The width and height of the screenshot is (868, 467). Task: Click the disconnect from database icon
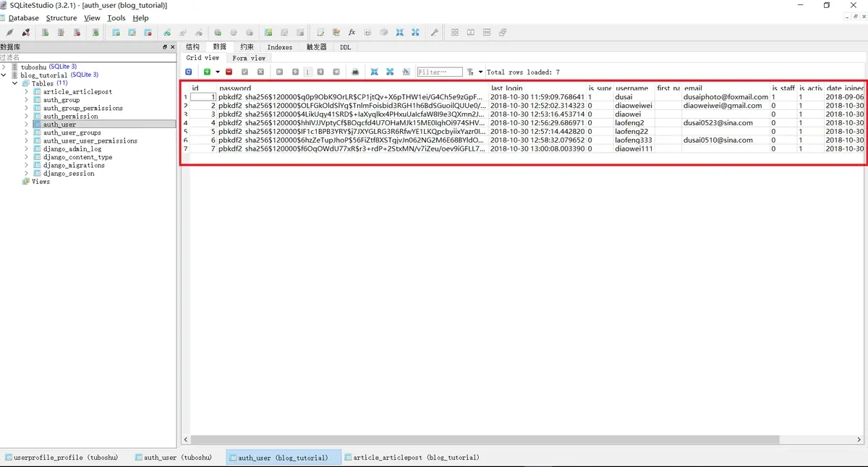tap(26, 33)
